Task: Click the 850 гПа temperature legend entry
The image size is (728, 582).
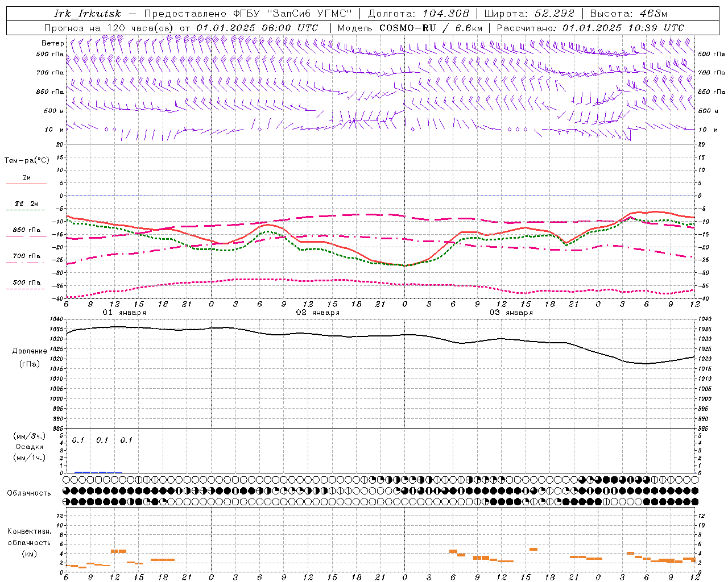Action: pos(26,230)
